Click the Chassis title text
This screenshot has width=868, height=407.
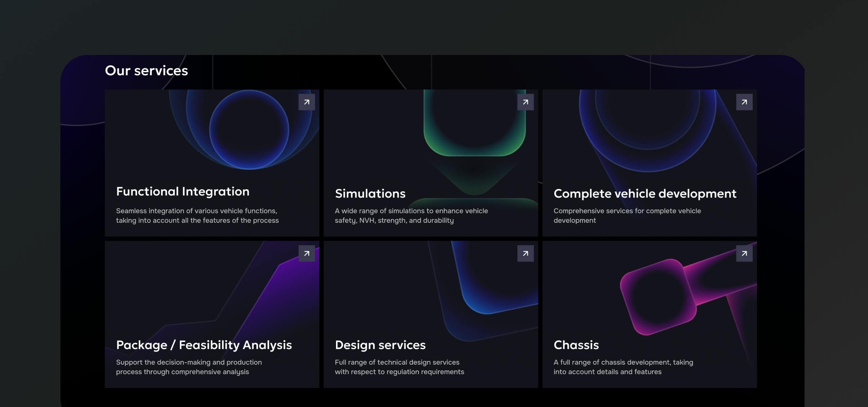pyautogui.click(x=576, y=345)
